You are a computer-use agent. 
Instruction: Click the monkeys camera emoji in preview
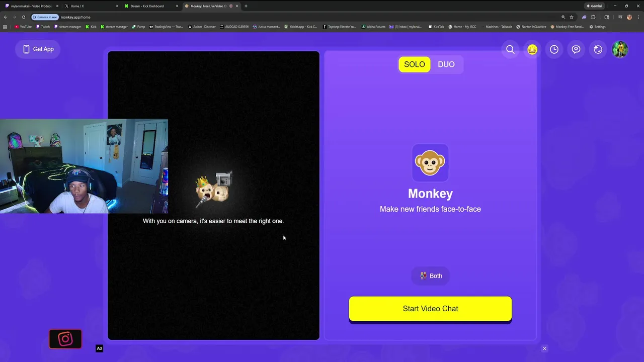(x=214, y=189)
